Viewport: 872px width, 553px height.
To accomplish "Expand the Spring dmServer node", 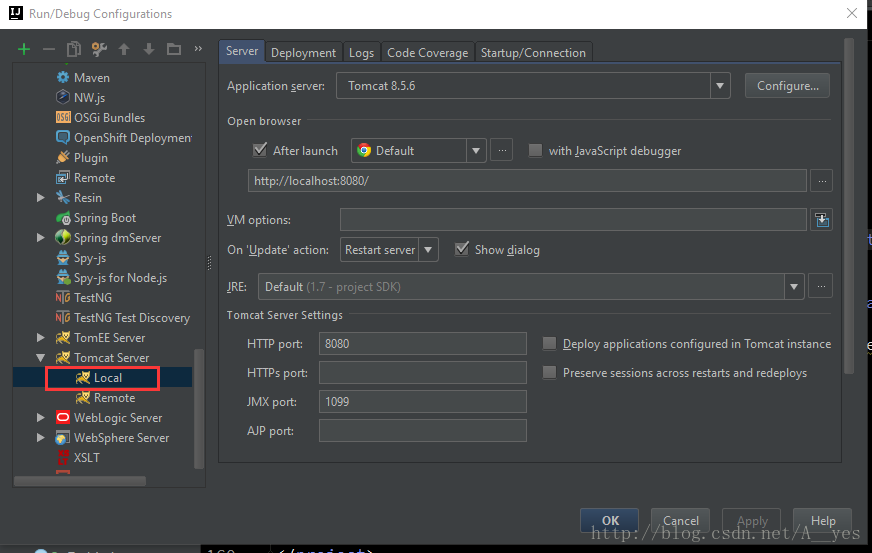I will [41, 238].
